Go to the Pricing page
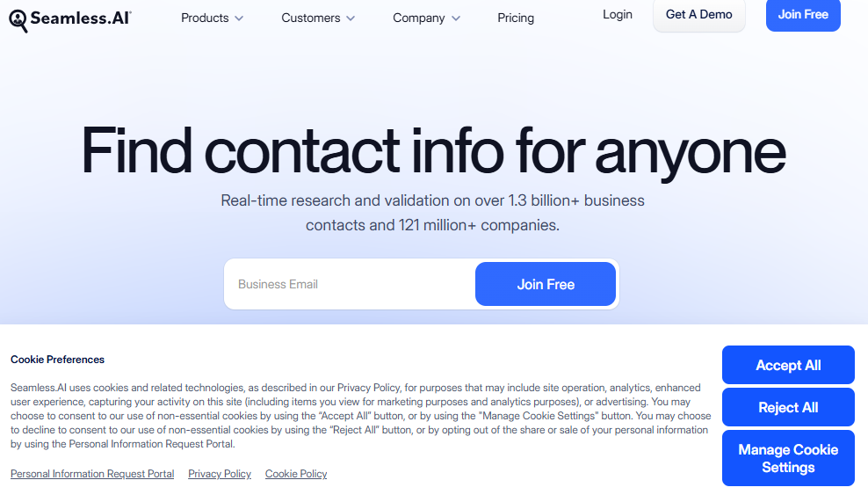The width and height of the screenshot is (868, 502). point(516,18)
